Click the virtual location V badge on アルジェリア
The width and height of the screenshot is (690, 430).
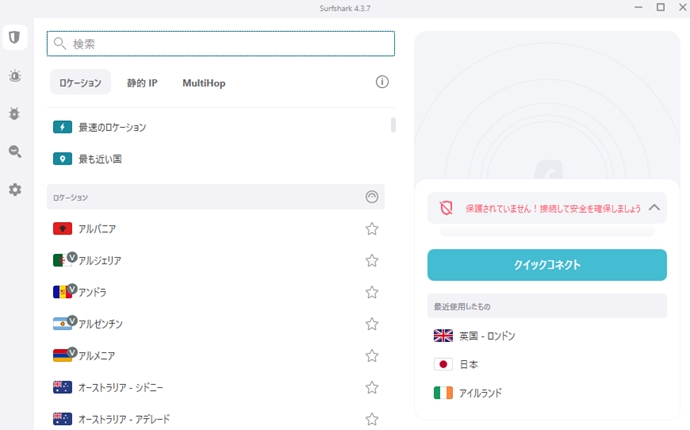(x=72, y=257)
